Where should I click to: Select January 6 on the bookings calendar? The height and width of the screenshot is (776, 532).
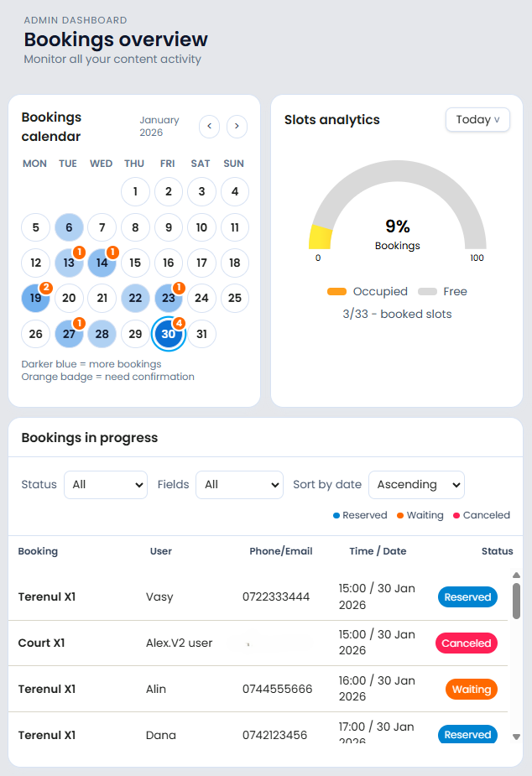[x=68, y=227]
